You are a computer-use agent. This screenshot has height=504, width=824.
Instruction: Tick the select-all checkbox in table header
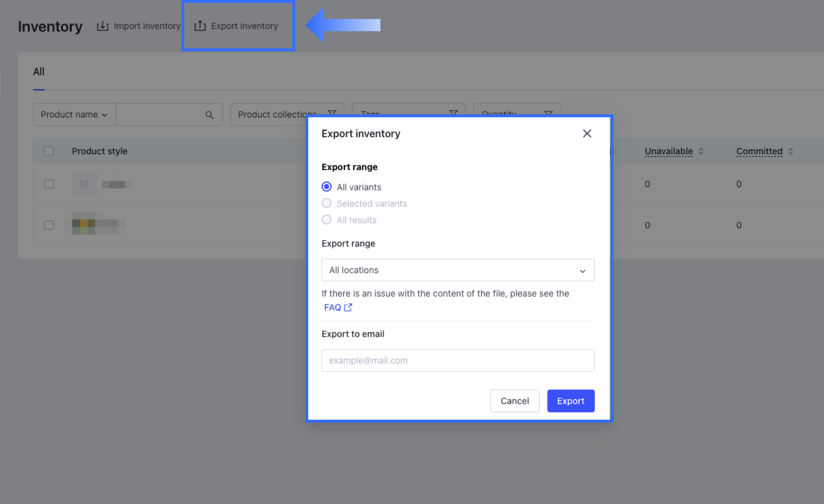click(x=49, y=151)
